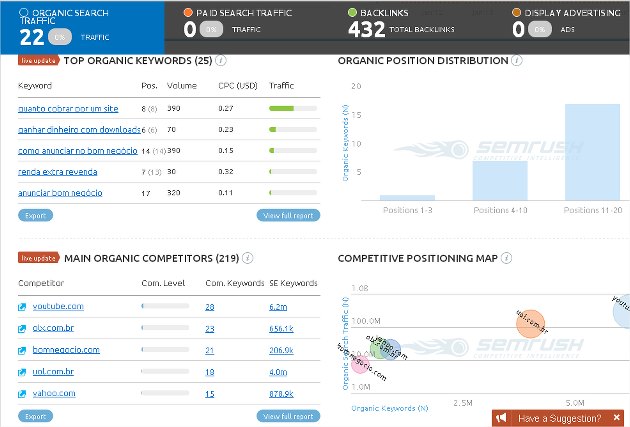Click the 432 total backlinks number
The image size is (630, 427).
pos(366,30)
